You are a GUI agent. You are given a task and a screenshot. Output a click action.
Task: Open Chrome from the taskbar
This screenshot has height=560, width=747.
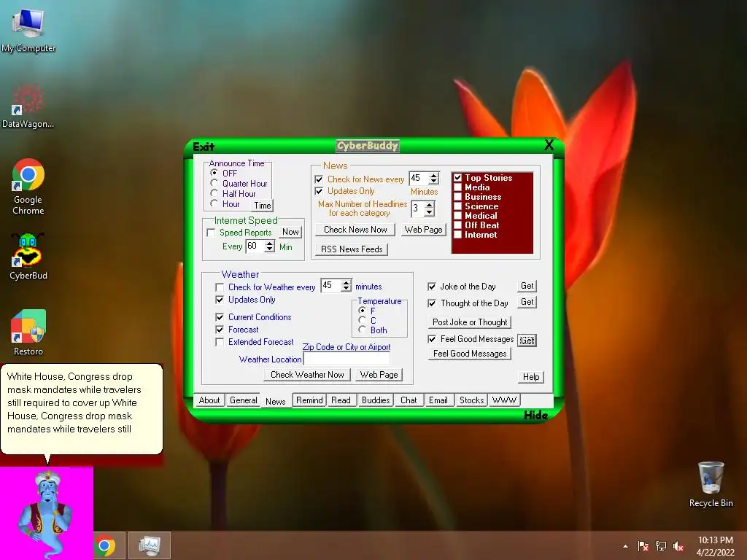pyautogui.click(x=105, y=545)
